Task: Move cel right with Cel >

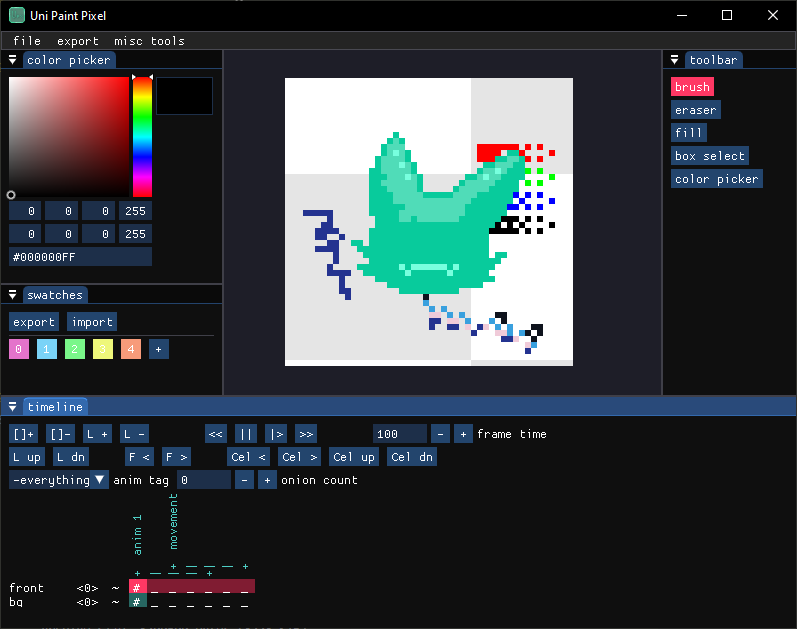Action: [299, 457]
